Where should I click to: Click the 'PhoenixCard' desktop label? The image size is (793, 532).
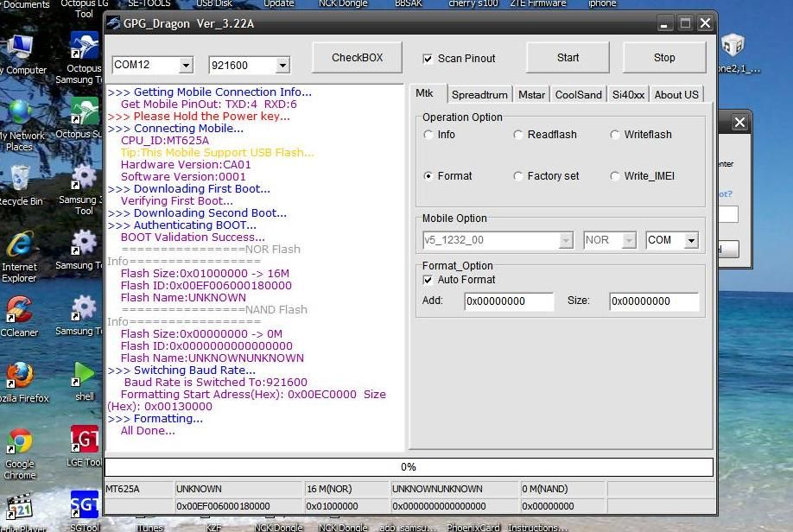click(473, 528)
